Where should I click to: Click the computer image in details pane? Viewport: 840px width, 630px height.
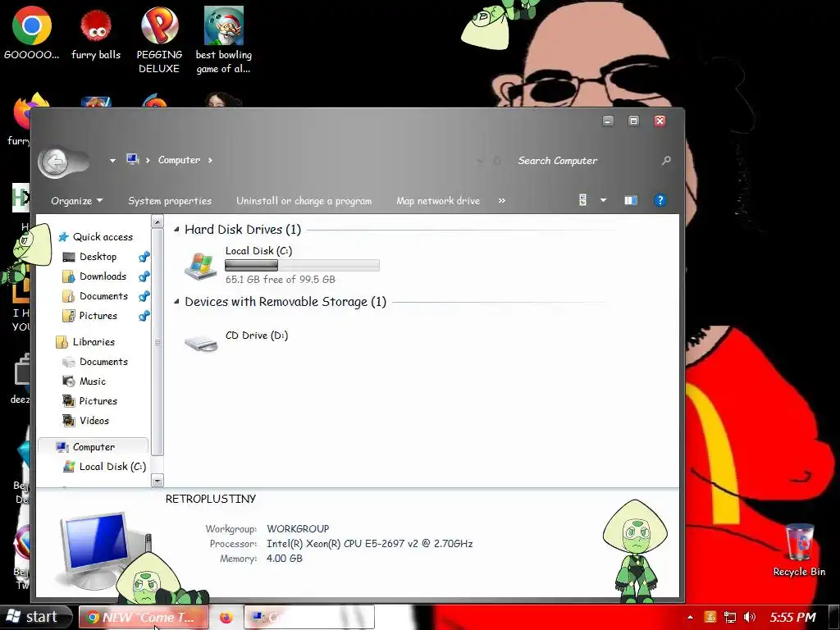[99, 549]
